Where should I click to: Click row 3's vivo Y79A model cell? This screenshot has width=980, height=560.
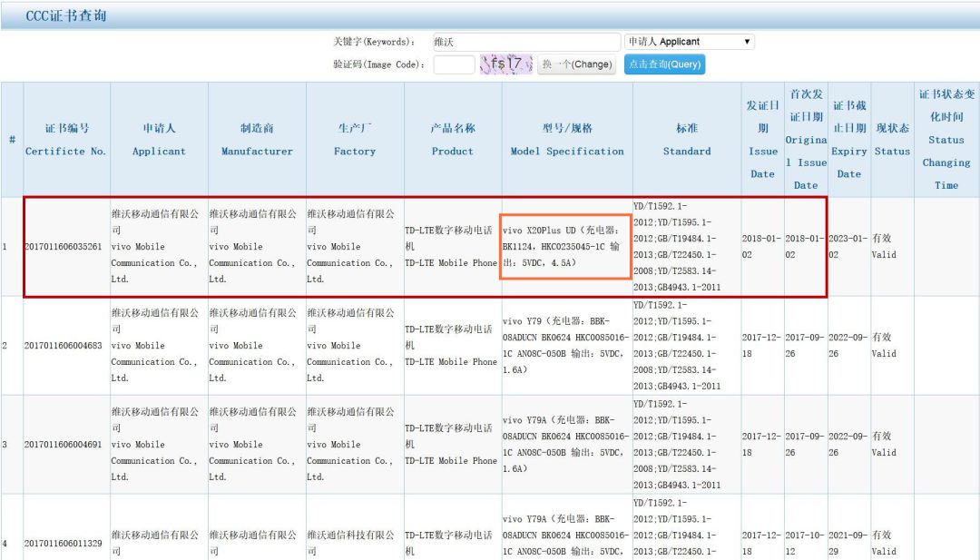pos(567,444)
